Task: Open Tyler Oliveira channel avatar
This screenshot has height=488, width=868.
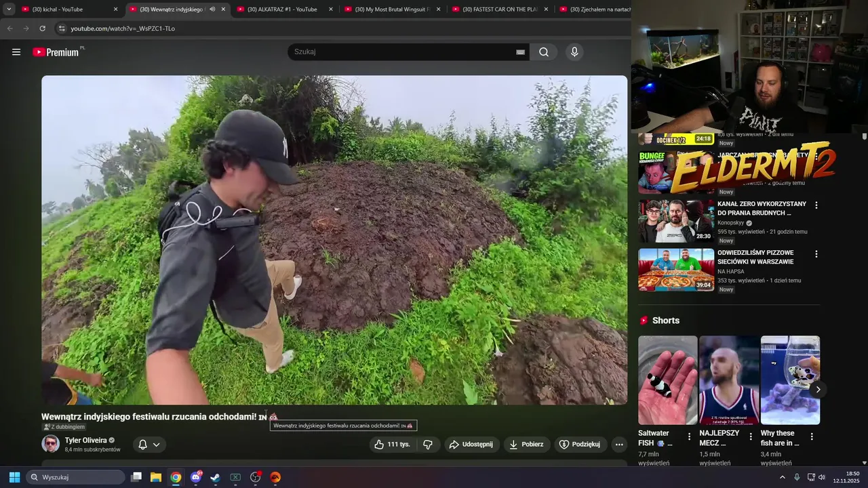Action: tap(50, 444)
